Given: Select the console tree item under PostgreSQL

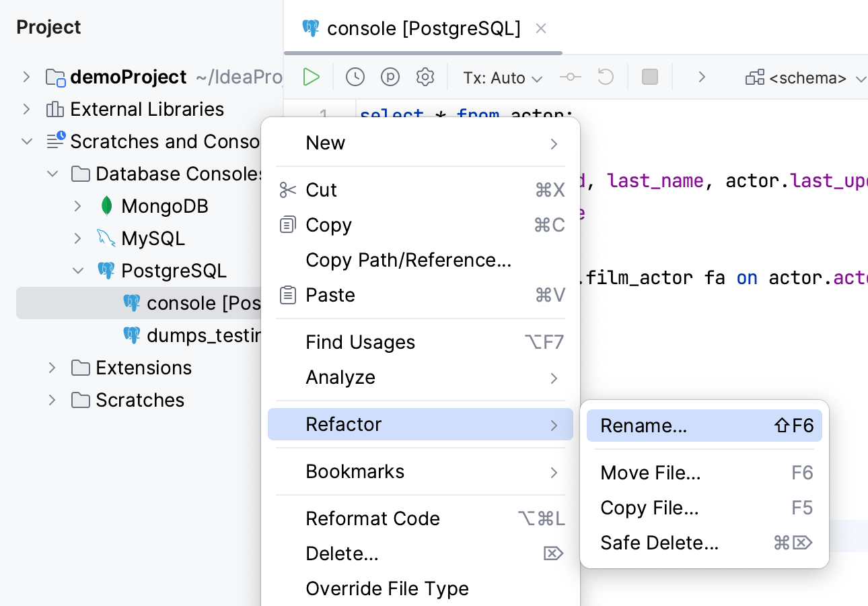Looking at the screenshot, I should tap(139, 303).
